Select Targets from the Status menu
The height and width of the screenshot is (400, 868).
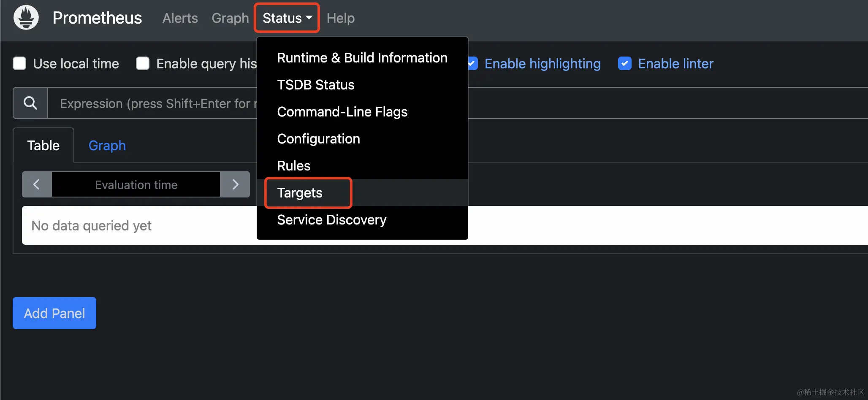pyautogui.click(x=300, y=193)
